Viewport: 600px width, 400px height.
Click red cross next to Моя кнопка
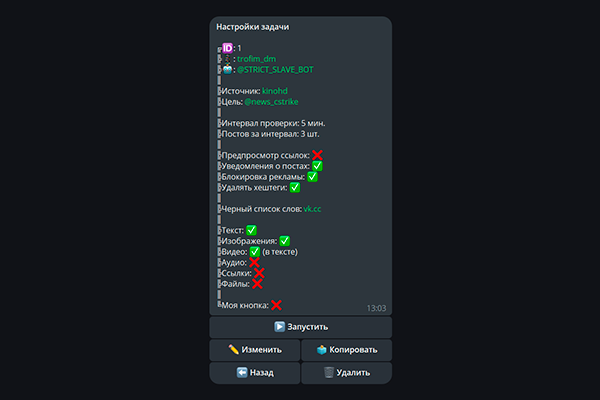276,305
